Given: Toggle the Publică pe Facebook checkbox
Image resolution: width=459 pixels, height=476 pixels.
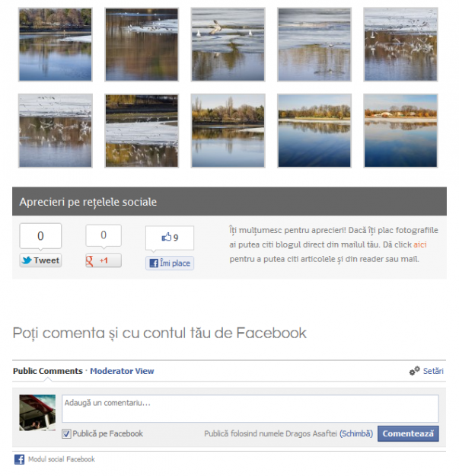Looking at the screenshot, I should point(66,434).
